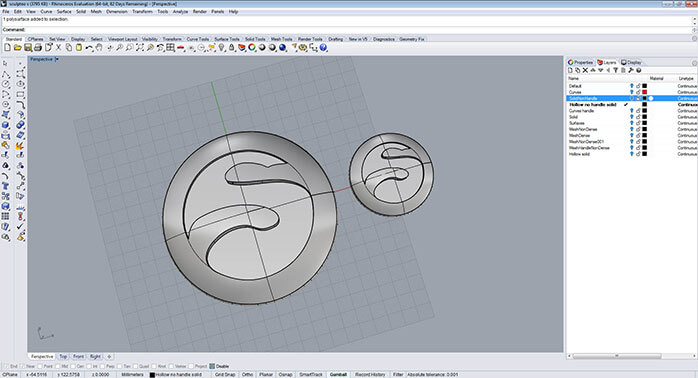
Task: Select the Curves handle layer row
Action: coord(632,110)
